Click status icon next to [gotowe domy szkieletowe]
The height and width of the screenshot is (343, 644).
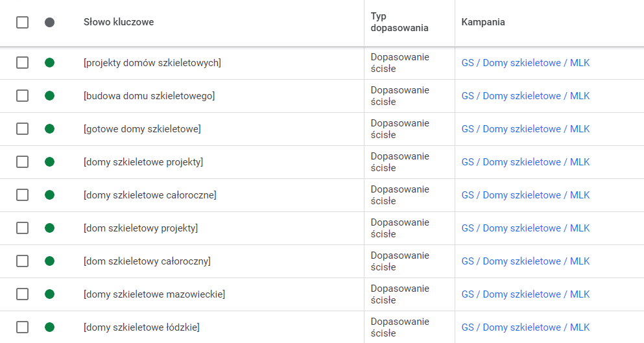coord(49,129)
